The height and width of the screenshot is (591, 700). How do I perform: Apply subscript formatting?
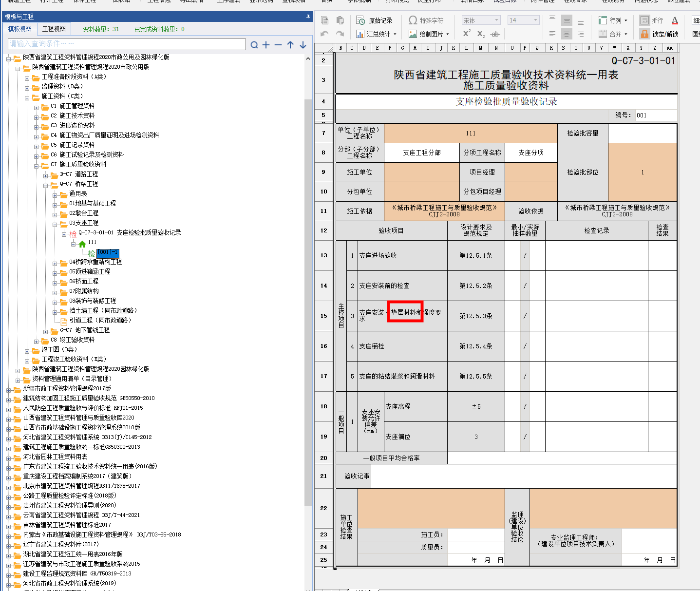click(481, 34)
